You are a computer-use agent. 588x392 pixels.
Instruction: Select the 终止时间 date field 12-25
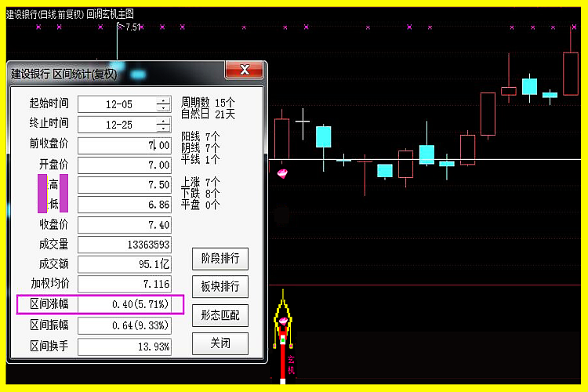pyautogui.click(x=118, y=125)
